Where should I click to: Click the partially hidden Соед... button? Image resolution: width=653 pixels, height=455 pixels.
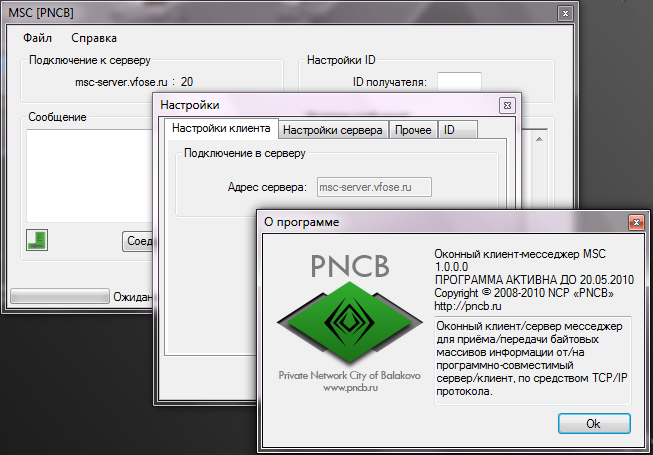(x=137, y=241)
